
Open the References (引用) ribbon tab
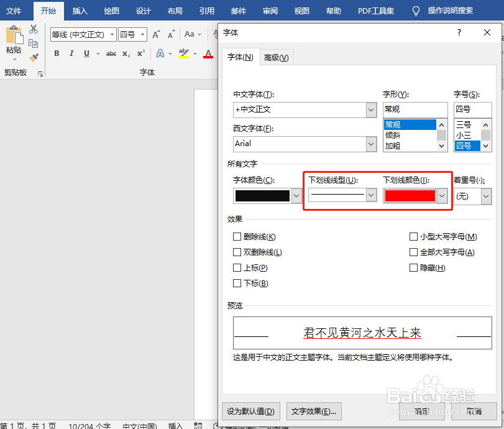coord(207,11)
